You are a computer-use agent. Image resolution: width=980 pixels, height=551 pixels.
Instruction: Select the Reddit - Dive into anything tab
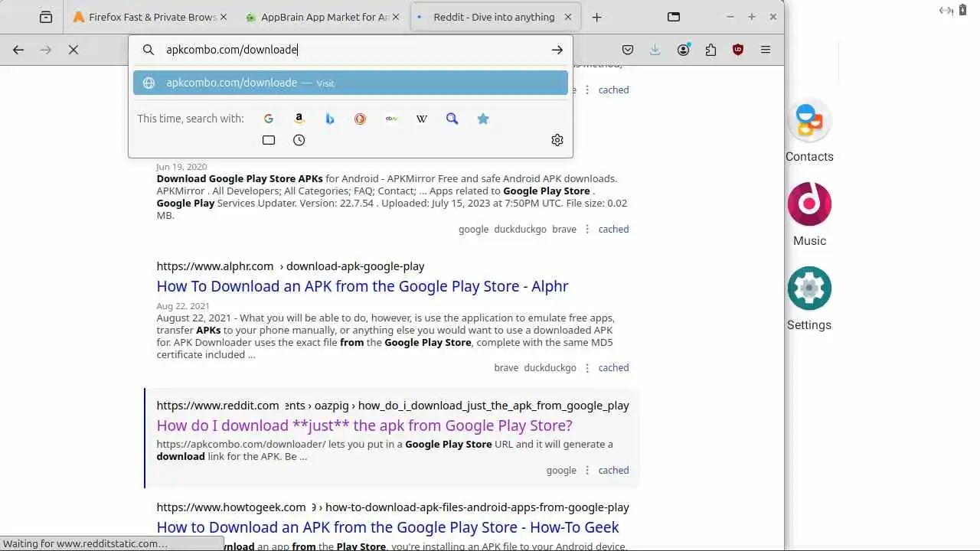tap(495, 17)
